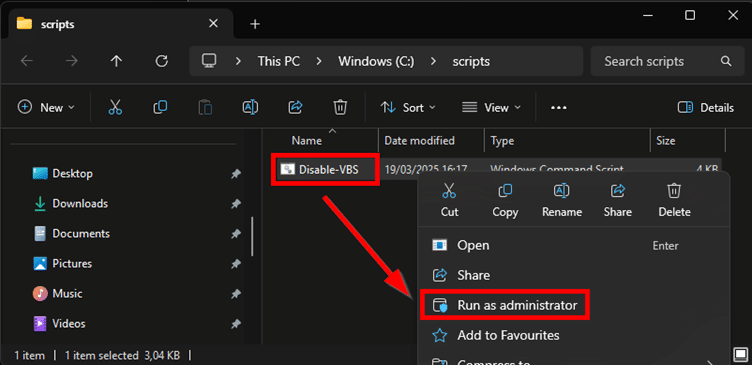Image resolution: width=752 pixels, height=365 pixels.
Task: Go up one folder level
Action: tap(117, 61)
